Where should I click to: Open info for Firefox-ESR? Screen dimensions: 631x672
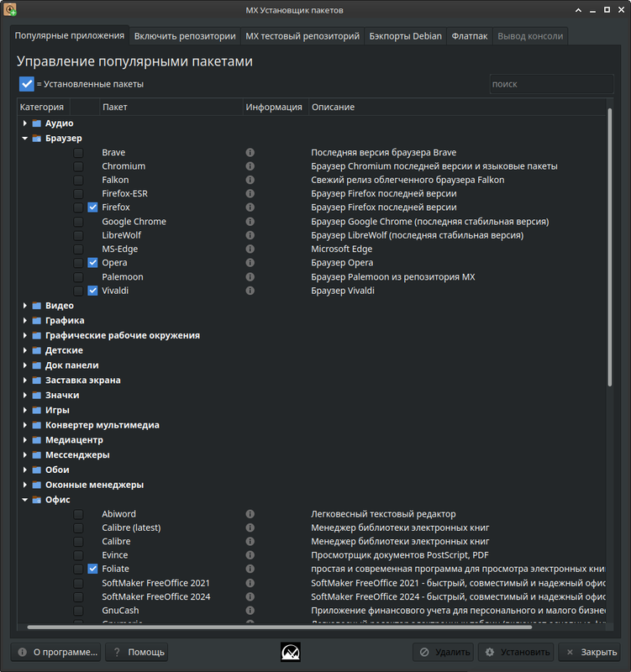(250, 194)
